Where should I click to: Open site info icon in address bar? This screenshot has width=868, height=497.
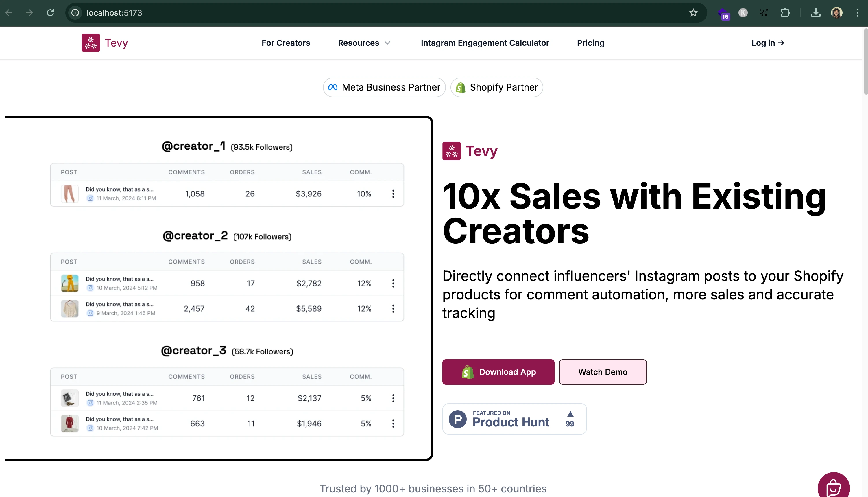[x=75, y=13]
